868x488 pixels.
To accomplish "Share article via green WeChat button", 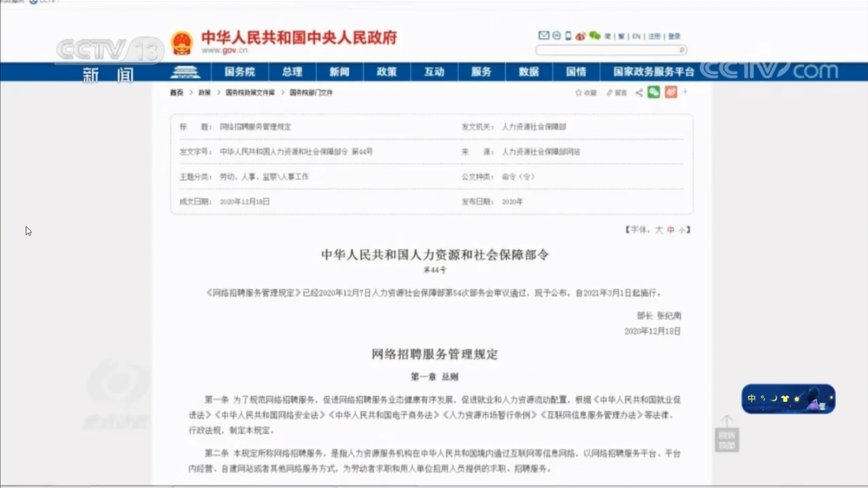I will pos(654,92).
